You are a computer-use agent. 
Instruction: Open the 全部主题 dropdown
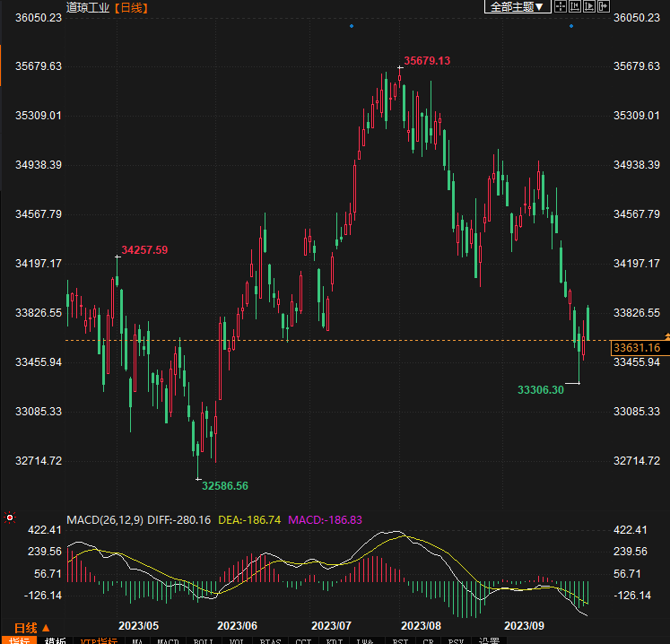[x=516, y=6]
